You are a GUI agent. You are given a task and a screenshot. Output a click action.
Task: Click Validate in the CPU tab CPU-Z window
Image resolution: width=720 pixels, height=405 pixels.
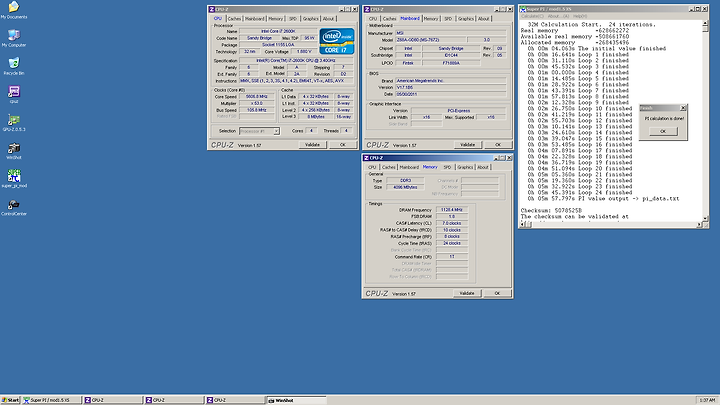[312, 145]
